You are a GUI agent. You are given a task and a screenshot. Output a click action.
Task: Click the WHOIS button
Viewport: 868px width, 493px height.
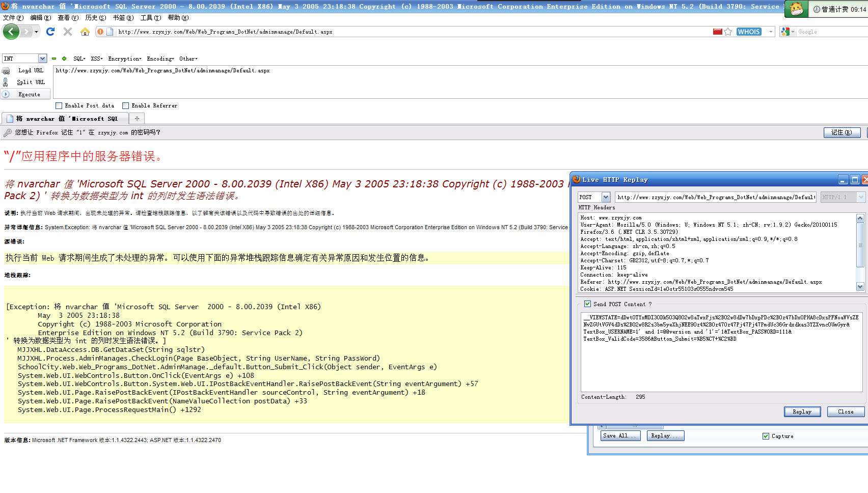(x=749, y=32)
